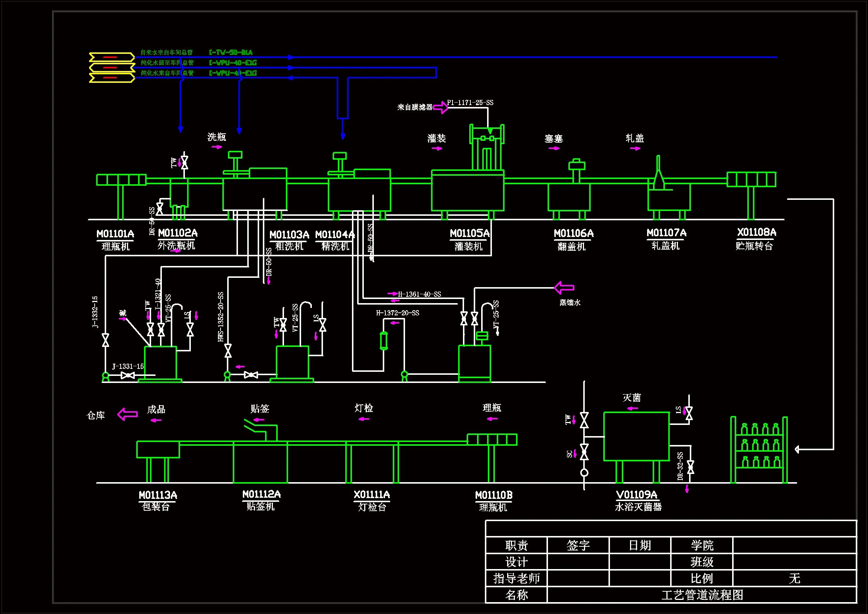Click the 工艺管道流程图 title block cell

tap(702, 595)
